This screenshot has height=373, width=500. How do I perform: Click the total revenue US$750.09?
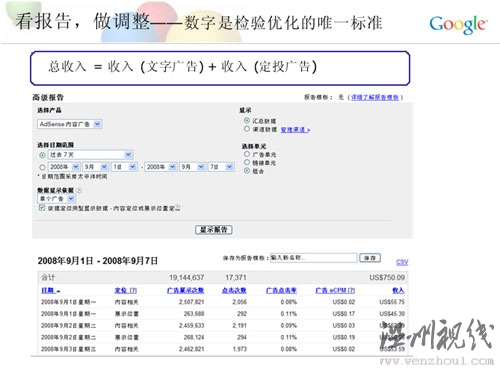pos(387,278)
